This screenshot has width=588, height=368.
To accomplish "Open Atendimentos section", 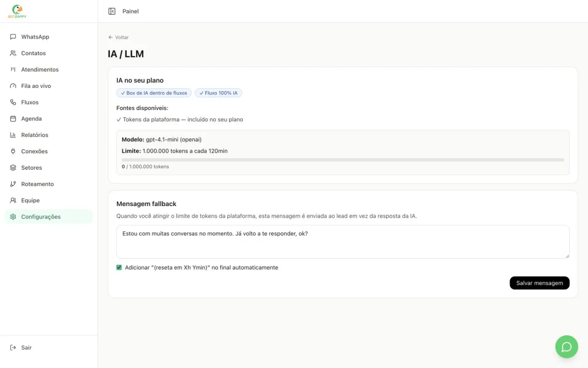I will tap(49, 69).
